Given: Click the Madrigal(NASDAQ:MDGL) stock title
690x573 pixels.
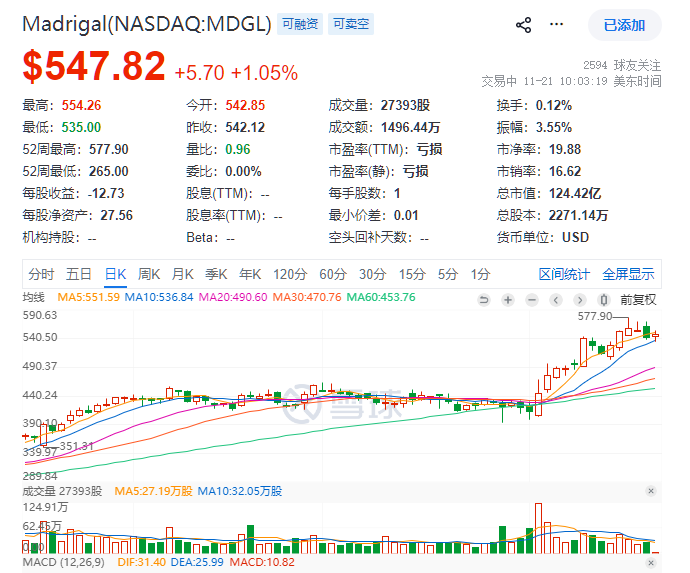Looking at the screenshot, I should pos(147,24).
